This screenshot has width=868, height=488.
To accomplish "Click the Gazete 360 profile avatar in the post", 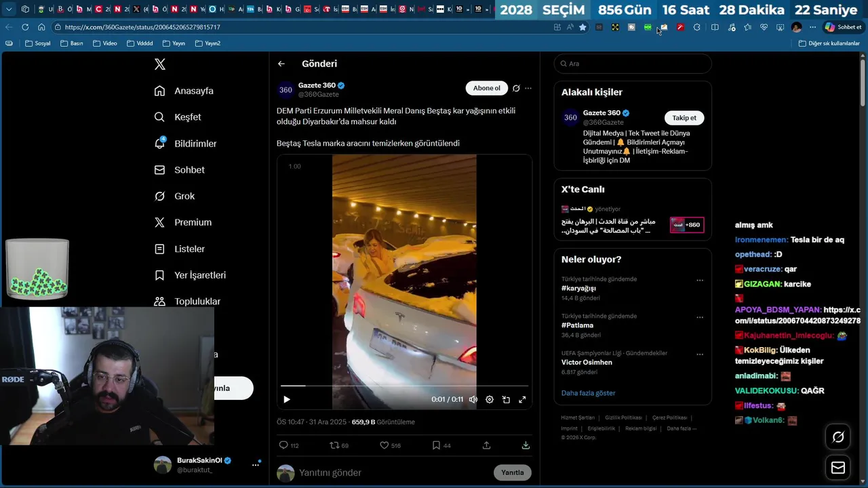I will (285, 89).
